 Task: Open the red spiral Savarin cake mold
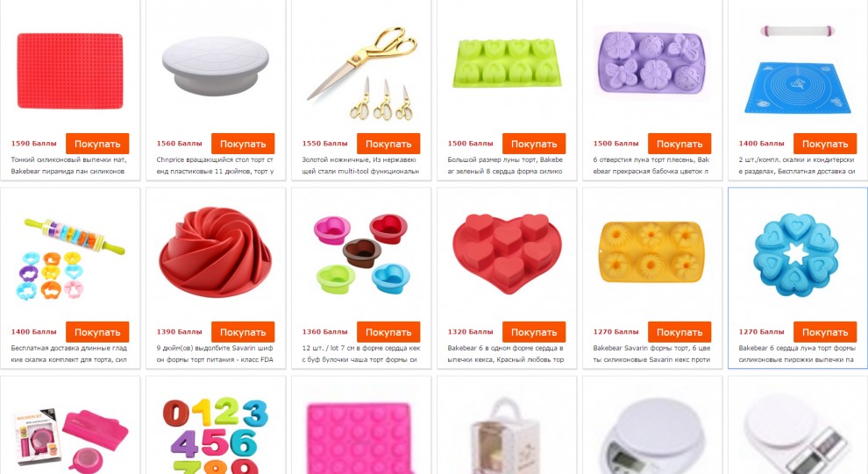click(216, 252)
